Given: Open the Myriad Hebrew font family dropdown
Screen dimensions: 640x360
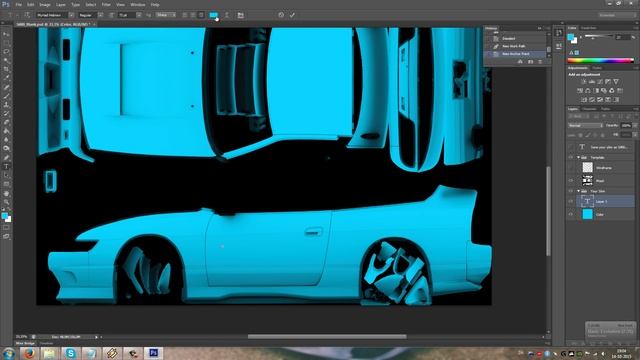Looking at the screenshot, I should 71,15.
